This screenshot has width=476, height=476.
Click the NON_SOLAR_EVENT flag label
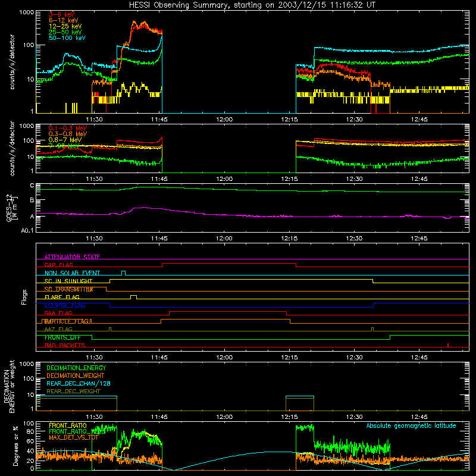72,273
